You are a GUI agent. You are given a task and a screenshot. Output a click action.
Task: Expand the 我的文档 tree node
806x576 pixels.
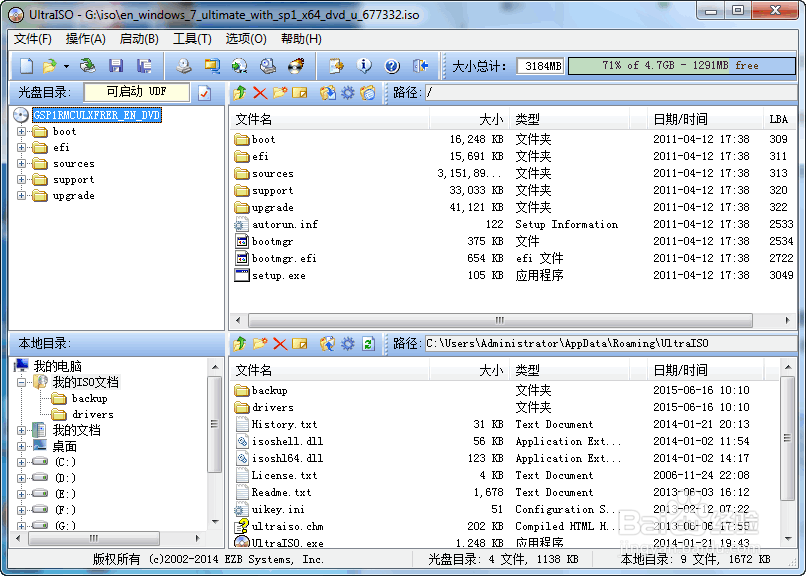point(21,430)
